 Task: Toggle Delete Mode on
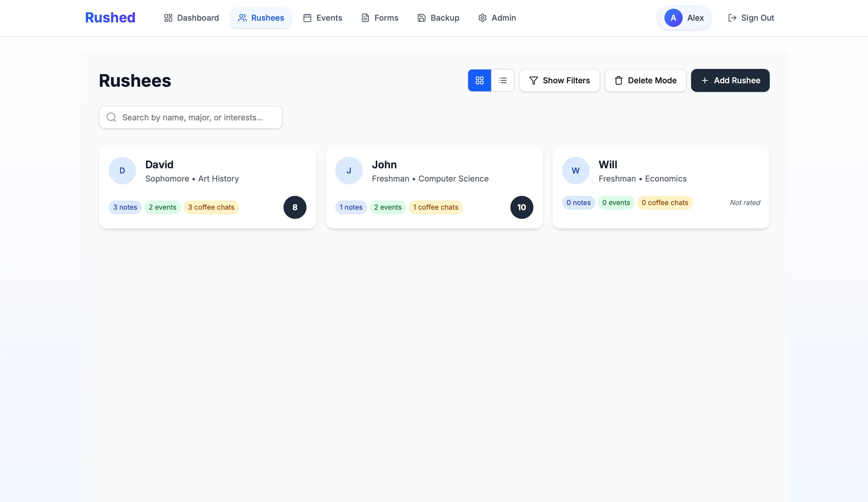(x=645, y=80)
